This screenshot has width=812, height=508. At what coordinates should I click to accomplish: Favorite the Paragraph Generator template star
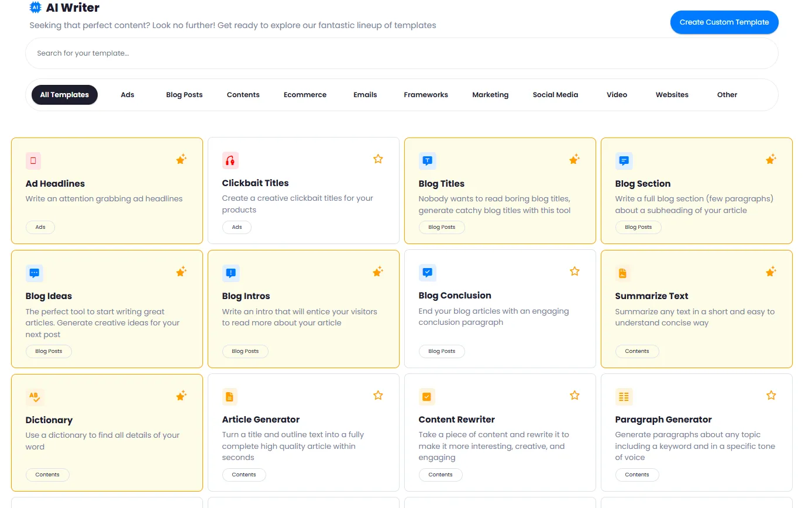pos(771,395)
